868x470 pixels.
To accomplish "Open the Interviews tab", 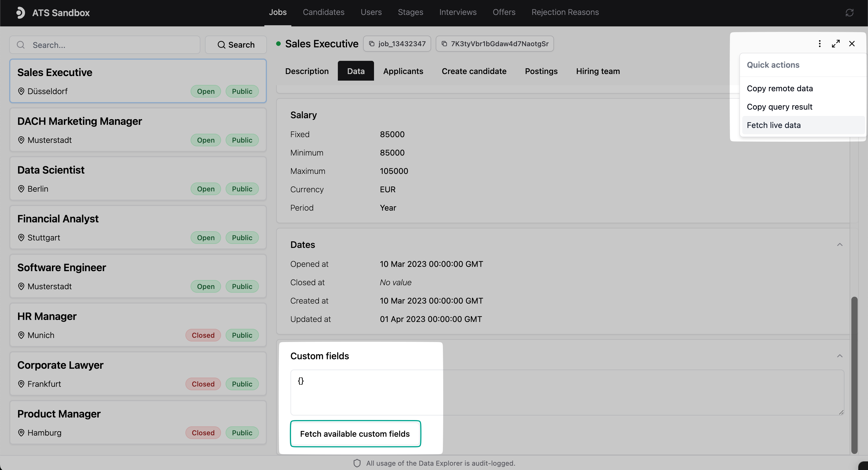I will pyautogui.click(x=458, y=12).
